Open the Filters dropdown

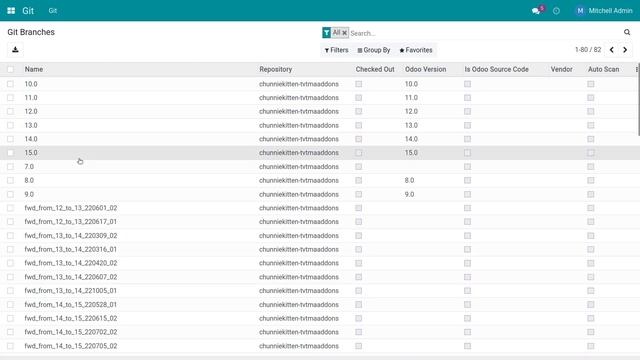tap(336, 50)
